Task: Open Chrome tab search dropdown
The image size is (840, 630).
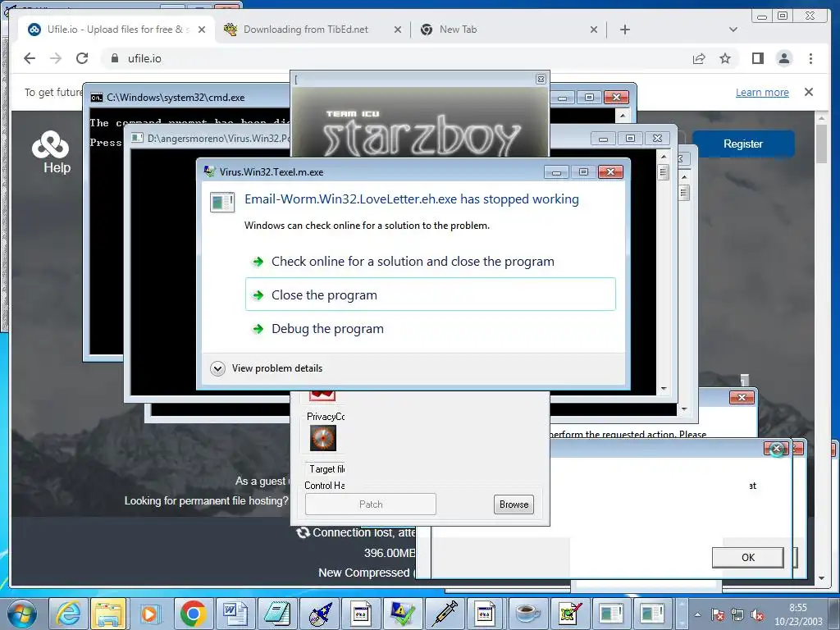Action: point(733,30)
